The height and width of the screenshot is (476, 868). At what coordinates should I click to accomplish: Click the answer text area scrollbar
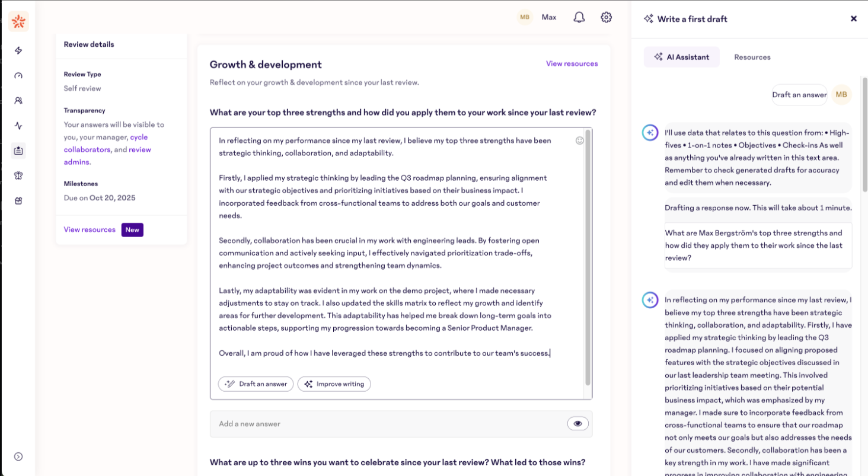pos(588,255)
